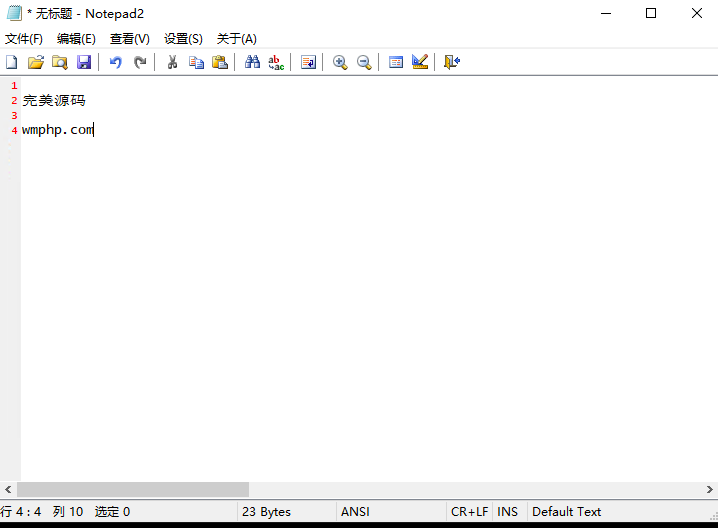
Task: Copy selection using toolbar icon
Action: 196,62
